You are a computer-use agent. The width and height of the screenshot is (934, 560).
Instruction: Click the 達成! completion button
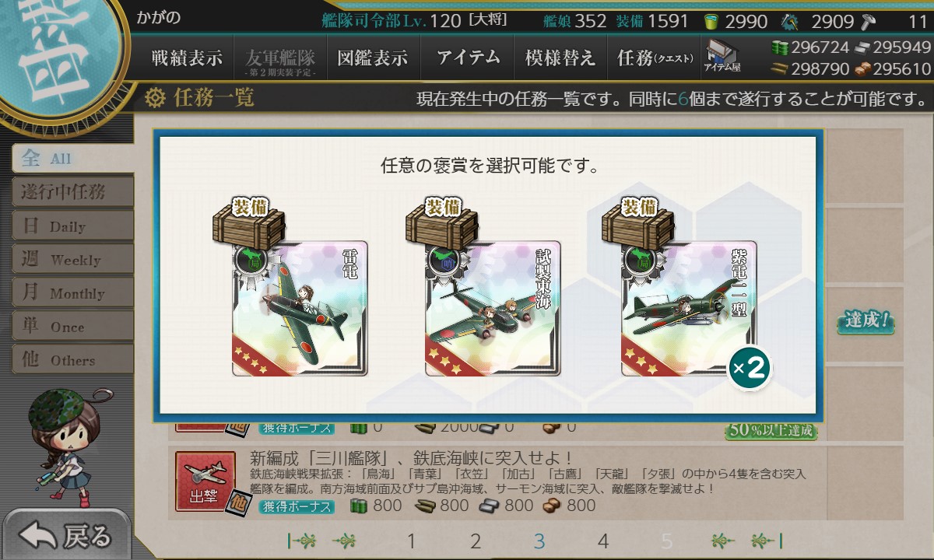click(866, 320)
